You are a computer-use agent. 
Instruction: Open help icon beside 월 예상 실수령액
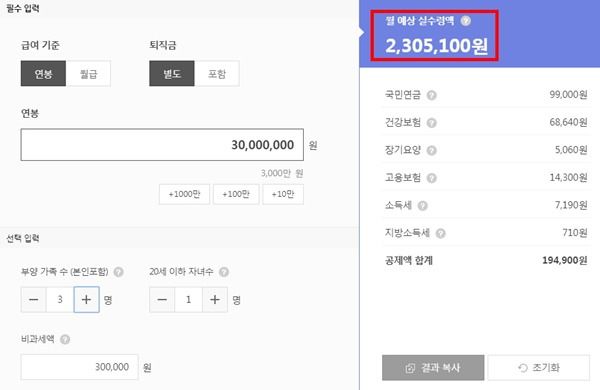point(466,21)
